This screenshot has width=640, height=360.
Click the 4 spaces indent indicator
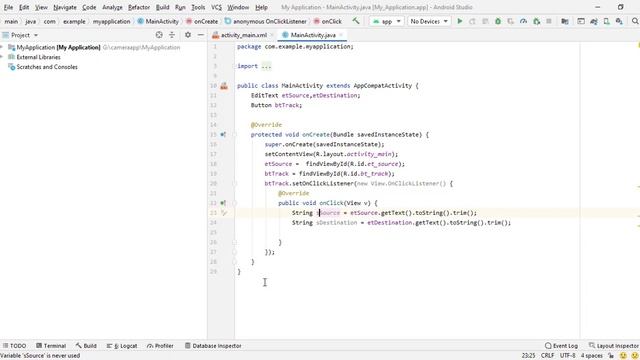pos(592,356)
